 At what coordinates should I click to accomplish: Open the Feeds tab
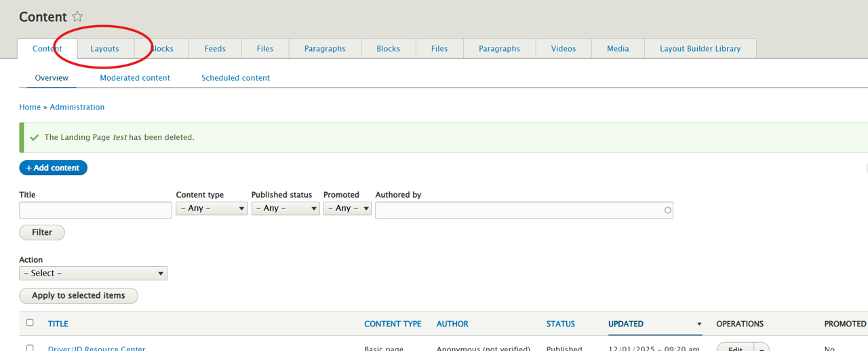215,49
